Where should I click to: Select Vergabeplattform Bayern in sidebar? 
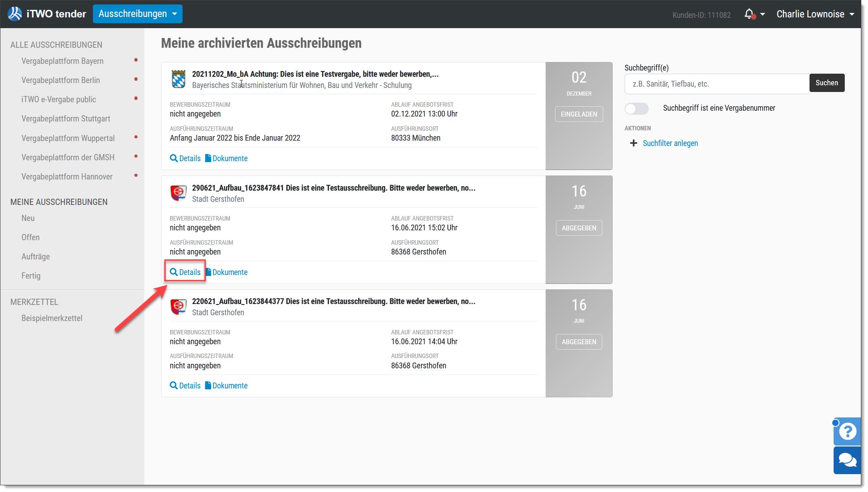click(63, 61)
